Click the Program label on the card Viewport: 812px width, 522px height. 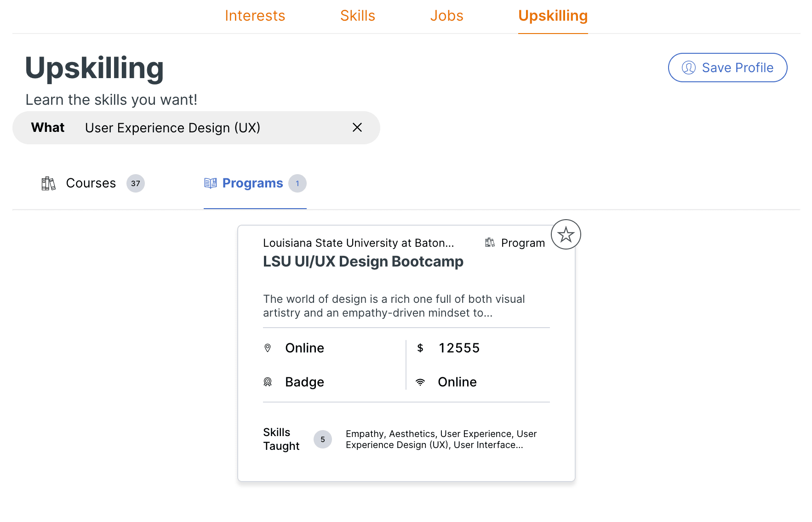click(523, 243)
